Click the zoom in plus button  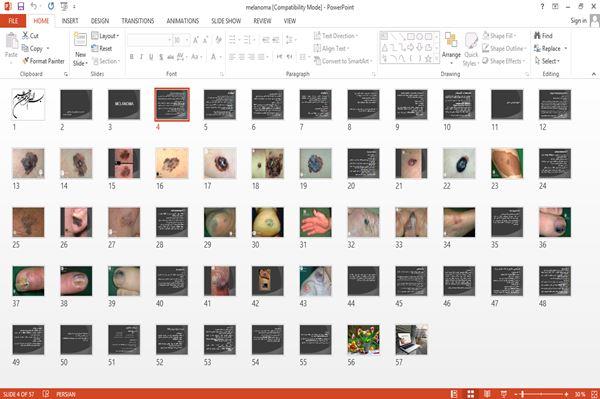566,394
